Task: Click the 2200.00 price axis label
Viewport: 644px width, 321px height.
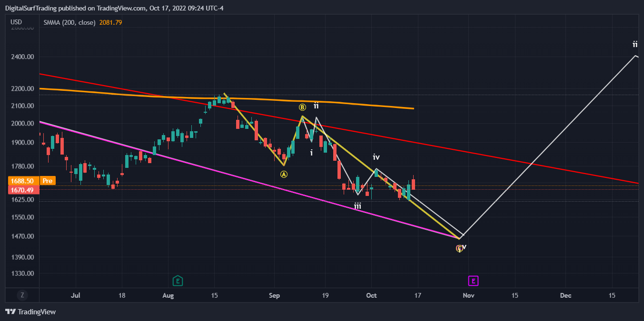Action: [23, 88]
